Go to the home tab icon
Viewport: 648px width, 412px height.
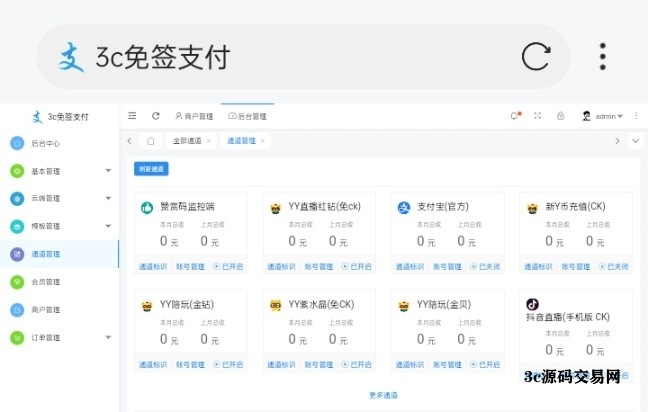[x=151, y=141]
